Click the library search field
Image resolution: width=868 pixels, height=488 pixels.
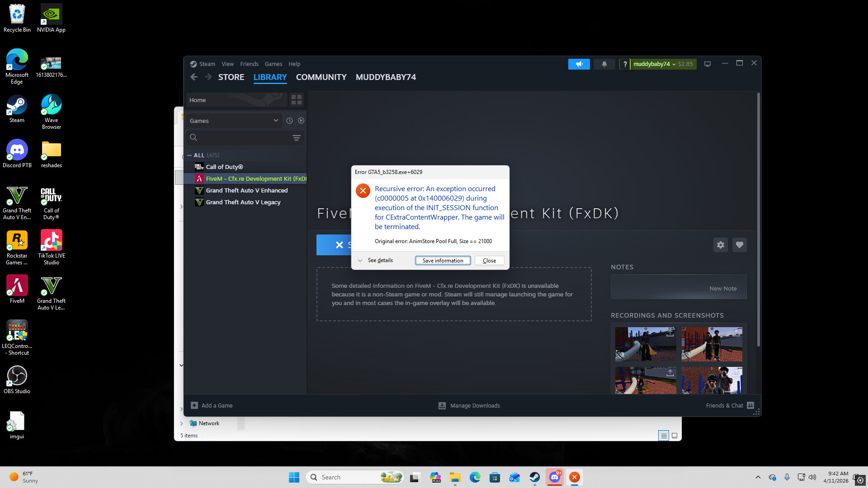244,138
